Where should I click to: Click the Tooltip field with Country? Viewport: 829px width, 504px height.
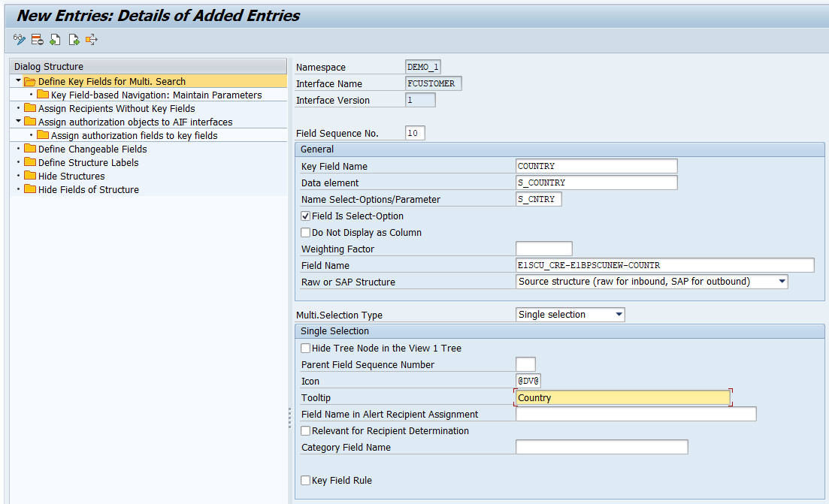pos(623,397)
